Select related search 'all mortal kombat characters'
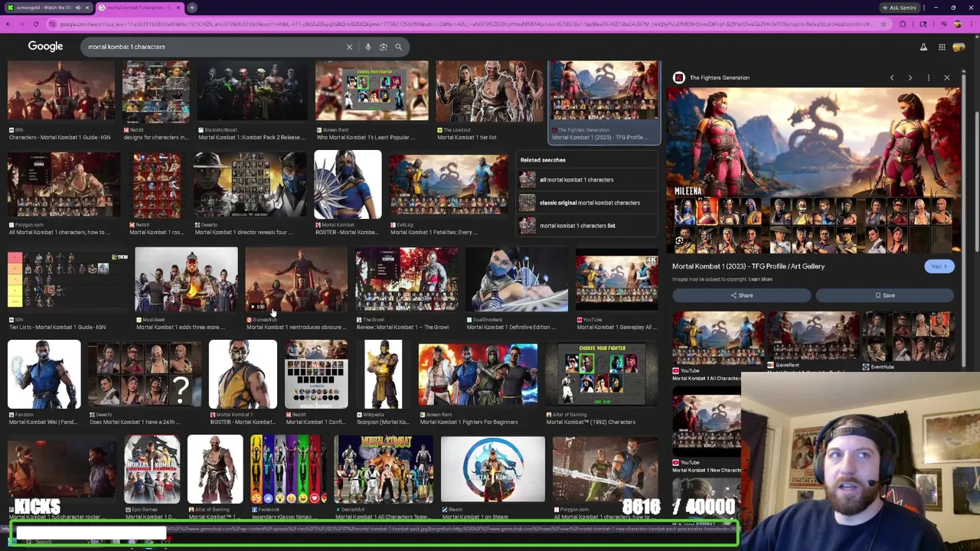980x551 pixels. (587, 180)
